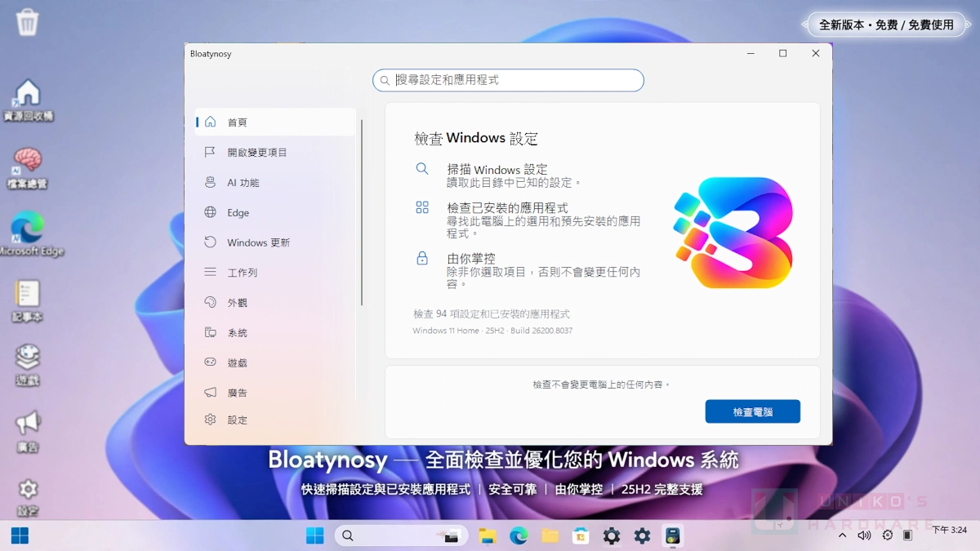Click the sidebar vertical scrollbar
980x551 pixels.
click(x=362, y=212)
